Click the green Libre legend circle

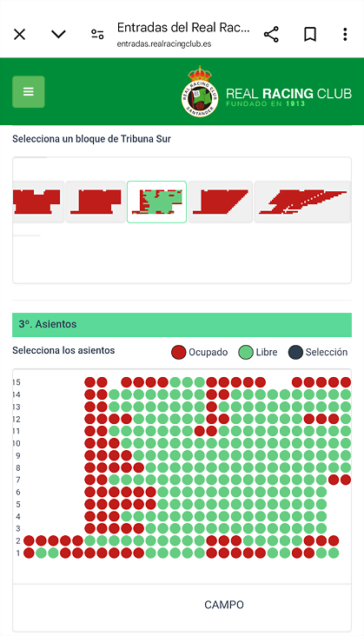tap(246, 352)
